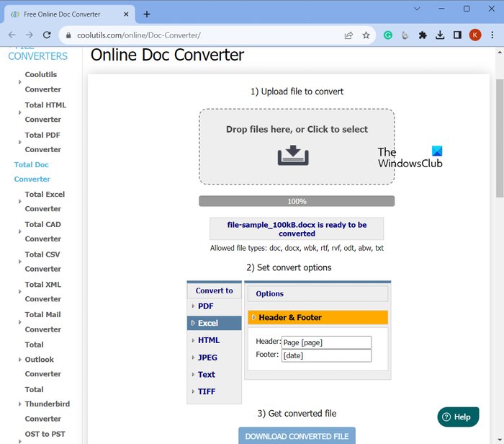
Task: Click the Header input field
Action: [327, 342]
